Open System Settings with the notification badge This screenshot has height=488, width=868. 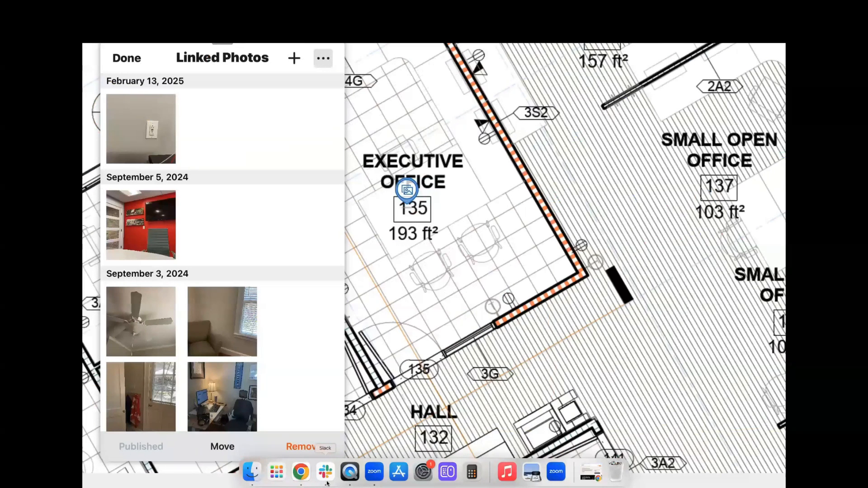click(x=423, y=471)
